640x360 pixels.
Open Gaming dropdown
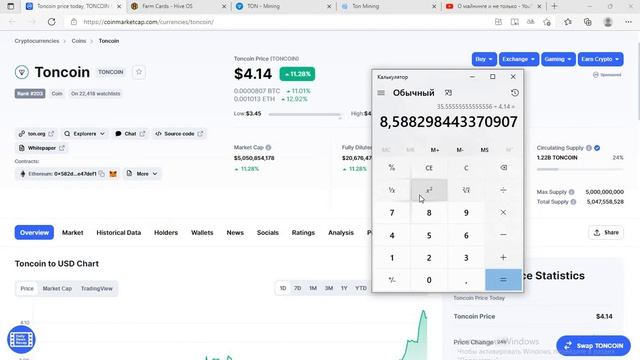558,59
